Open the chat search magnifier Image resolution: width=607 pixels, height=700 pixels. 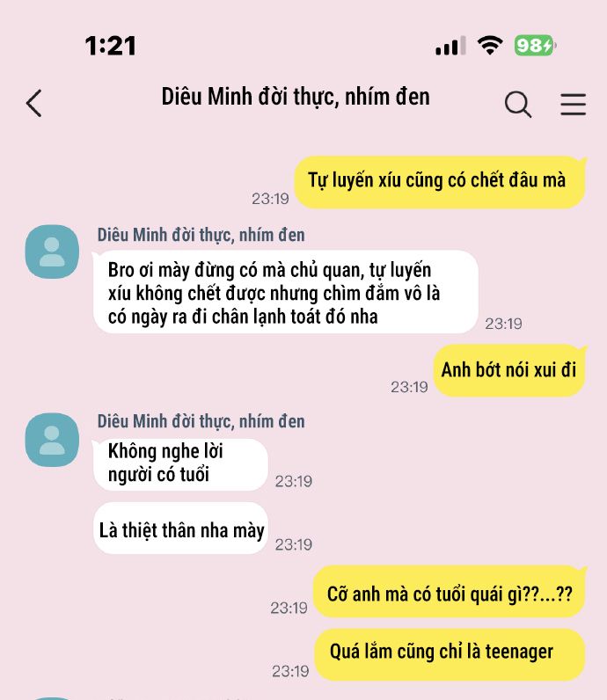[518, 105]
